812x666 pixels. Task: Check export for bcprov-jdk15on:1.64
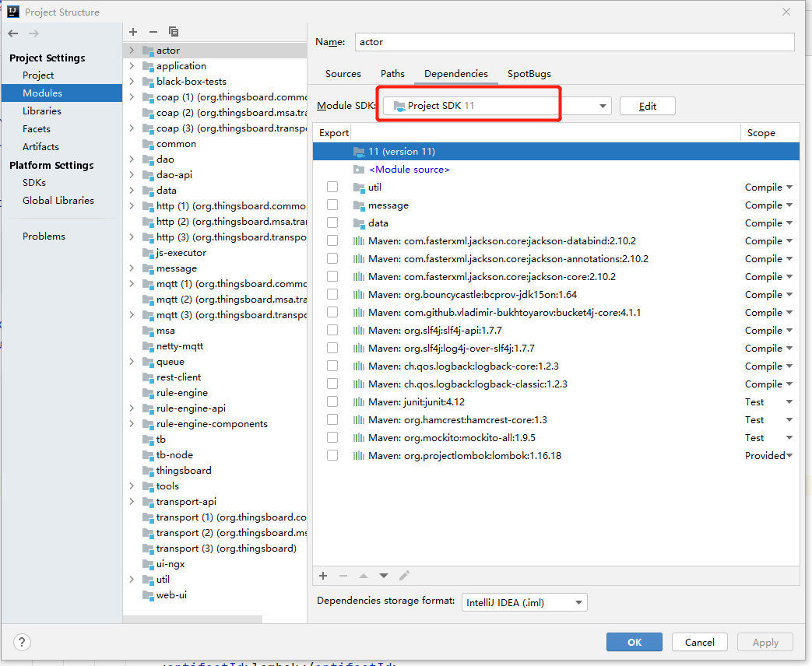click(x=332, y=294)
